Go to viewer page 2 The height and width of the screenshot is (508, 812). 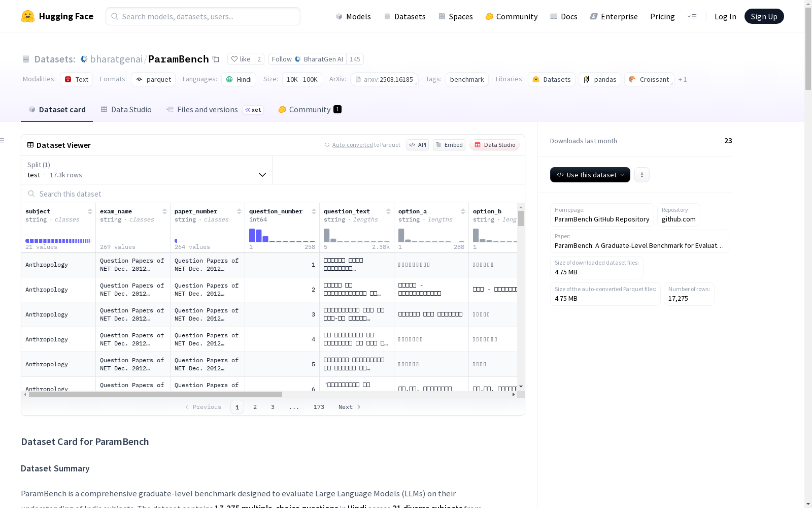click(255, 407)
